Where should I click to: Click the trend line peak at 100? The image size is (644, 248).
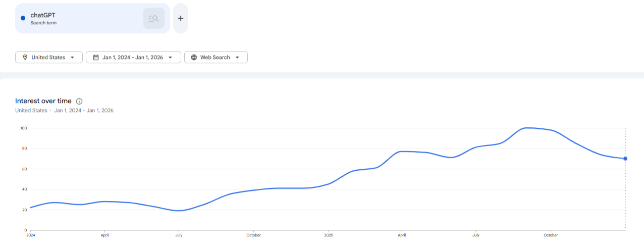(x=527, y=128)
